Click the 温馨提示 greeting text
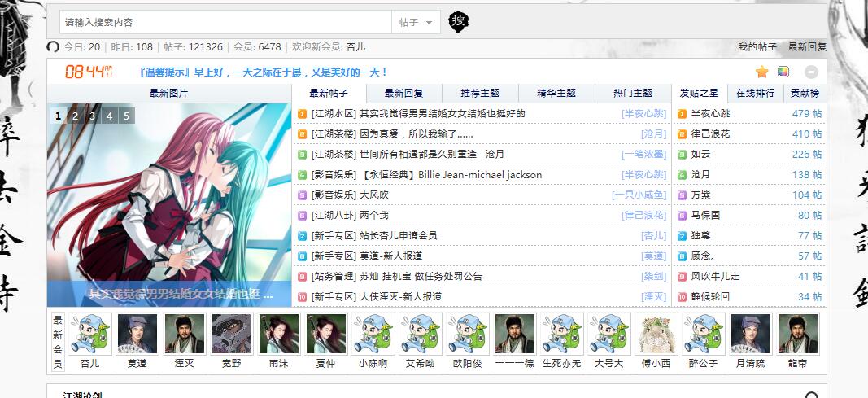Screen dimensions: 868x398 point(264,72)
